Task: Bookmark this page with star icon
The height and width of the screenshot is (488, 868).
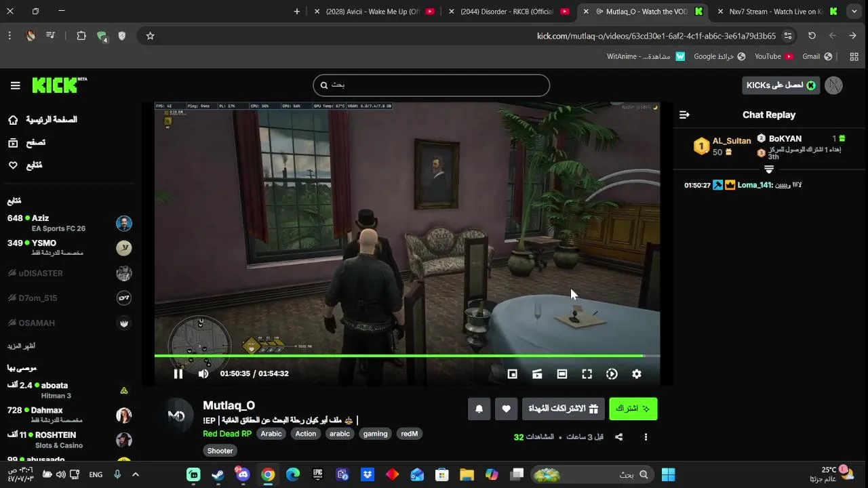Action: pyautogui.click(x=151, y=36)
